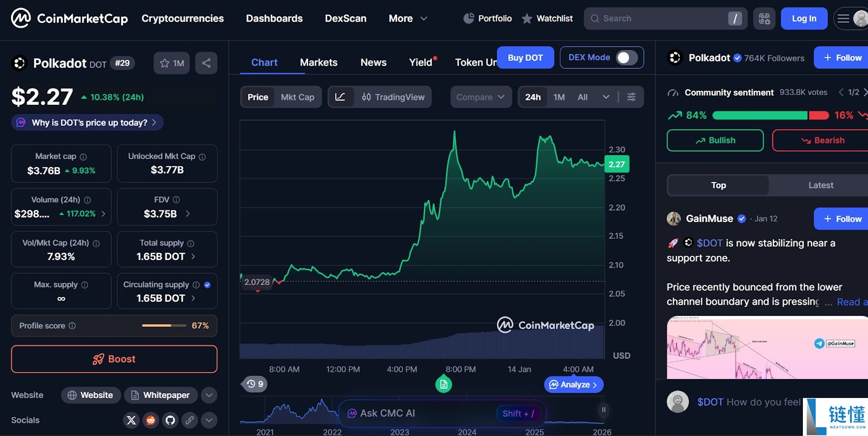
Task: Open chart settings sliders icon
Action: pos(631,97)
